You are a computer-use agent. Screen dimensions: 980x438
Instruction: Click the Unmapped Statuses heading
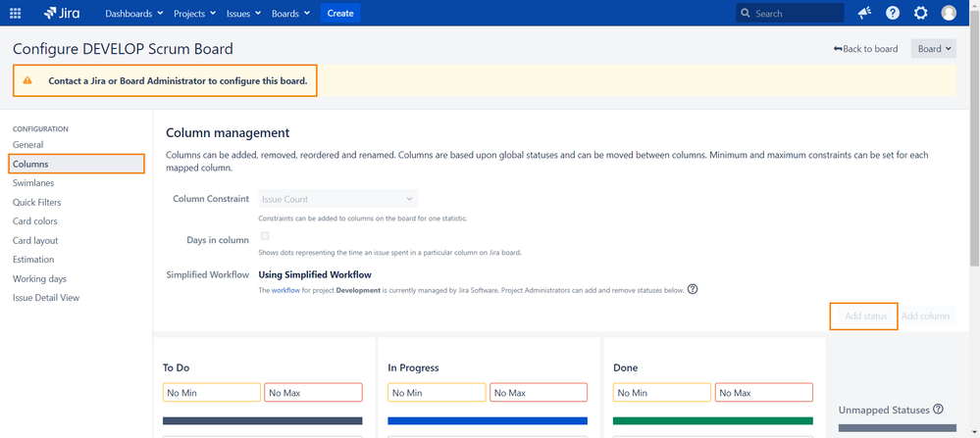coord(884,410)
